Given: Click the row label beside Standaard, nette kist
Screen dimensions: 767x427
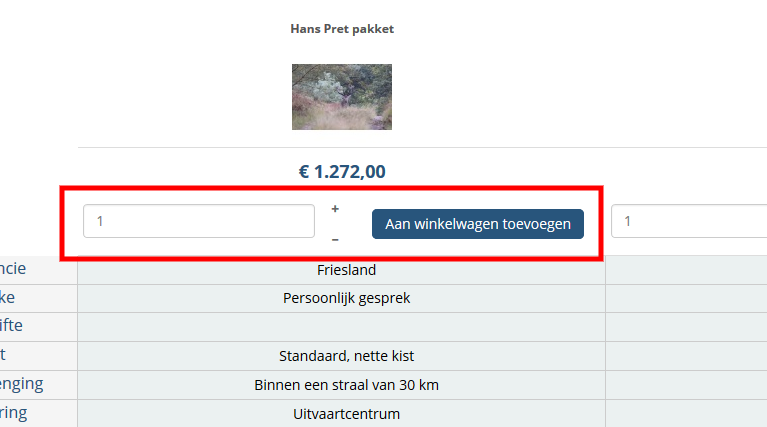Looking at the screenshot, I should point(6,356).
